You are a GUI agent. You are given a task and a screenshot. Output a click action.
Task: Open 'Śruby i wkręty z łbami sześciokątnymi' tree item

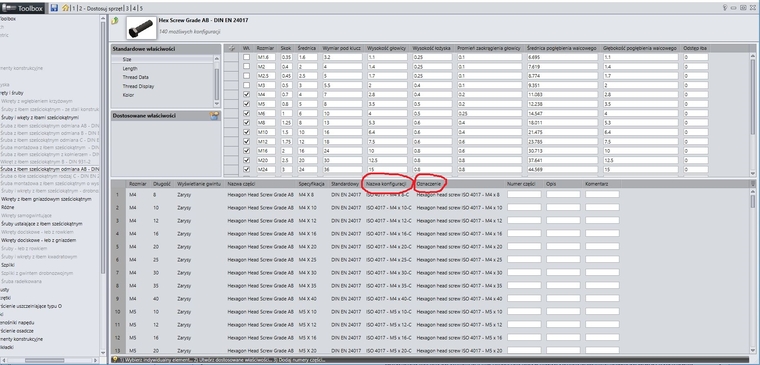coord(40,118)
